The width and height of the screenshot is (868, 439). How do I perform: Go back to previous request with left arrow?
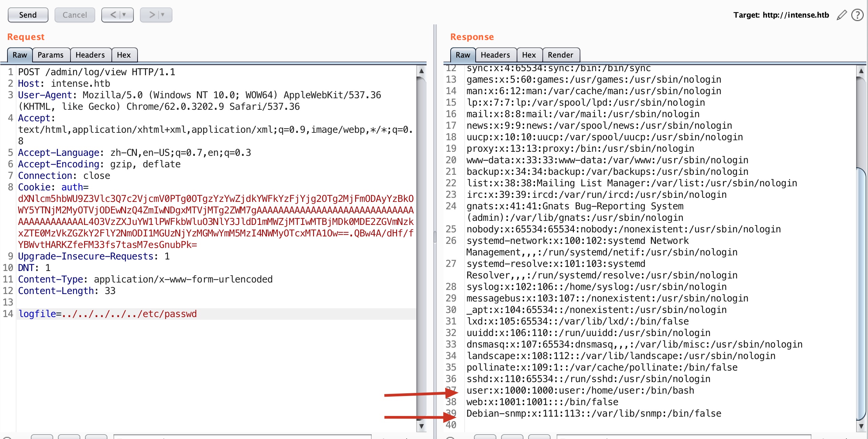(x=113, y=15)
